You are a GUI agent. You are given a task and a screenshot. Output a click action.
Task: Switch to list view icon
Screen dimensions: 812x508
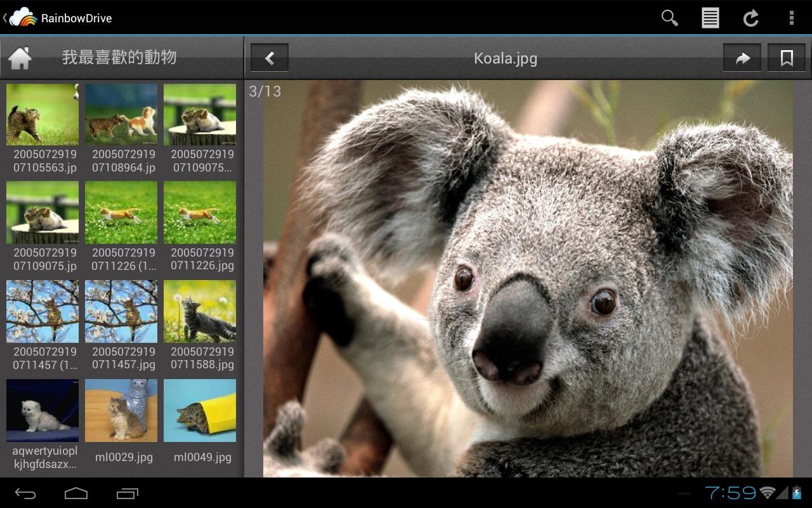click(710, 18)
